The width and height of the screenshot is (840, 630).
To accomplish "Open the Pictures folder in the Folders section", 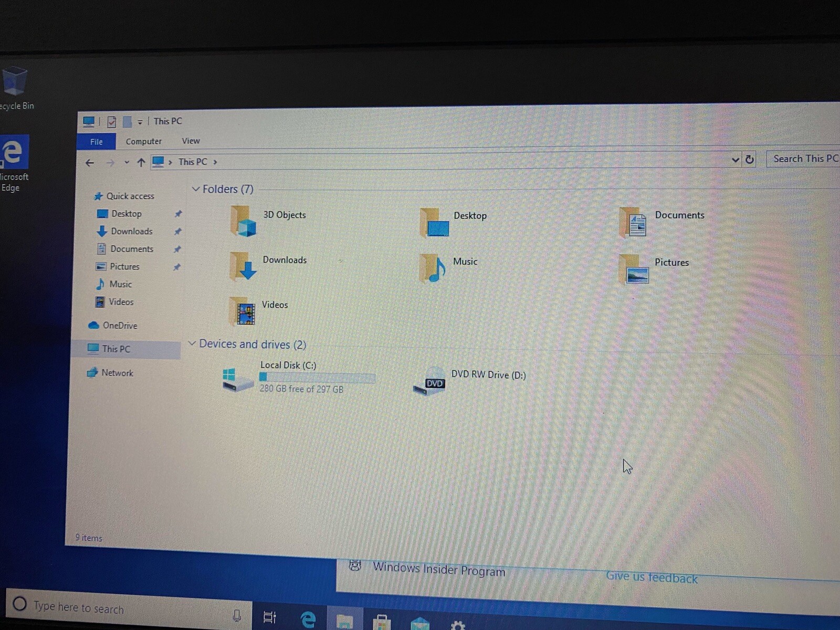I will (634, 269).
